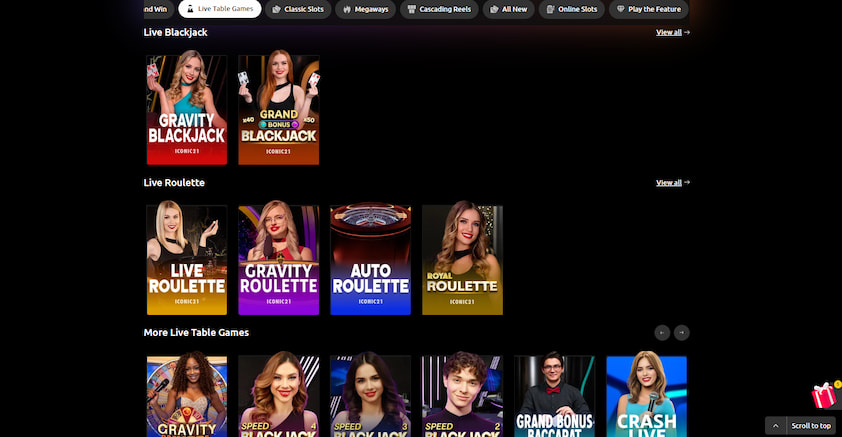Open Crash Live game tile

tap(647, 396)
